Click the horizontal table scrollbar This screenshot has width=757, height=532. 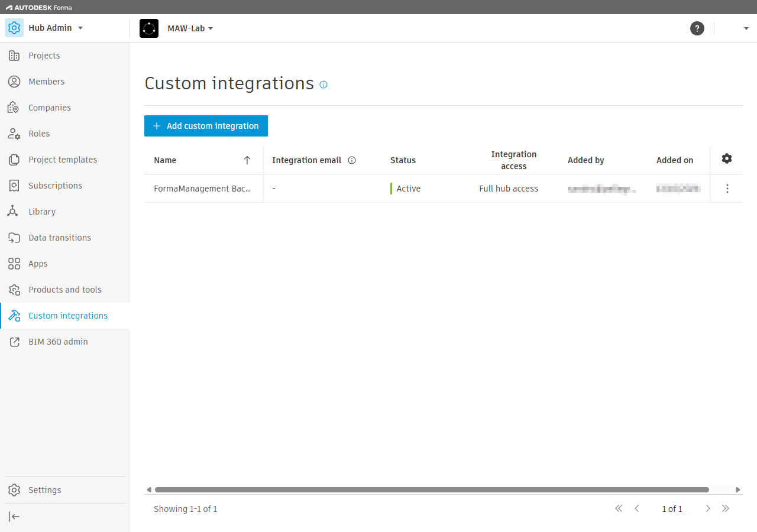(432, 489)
